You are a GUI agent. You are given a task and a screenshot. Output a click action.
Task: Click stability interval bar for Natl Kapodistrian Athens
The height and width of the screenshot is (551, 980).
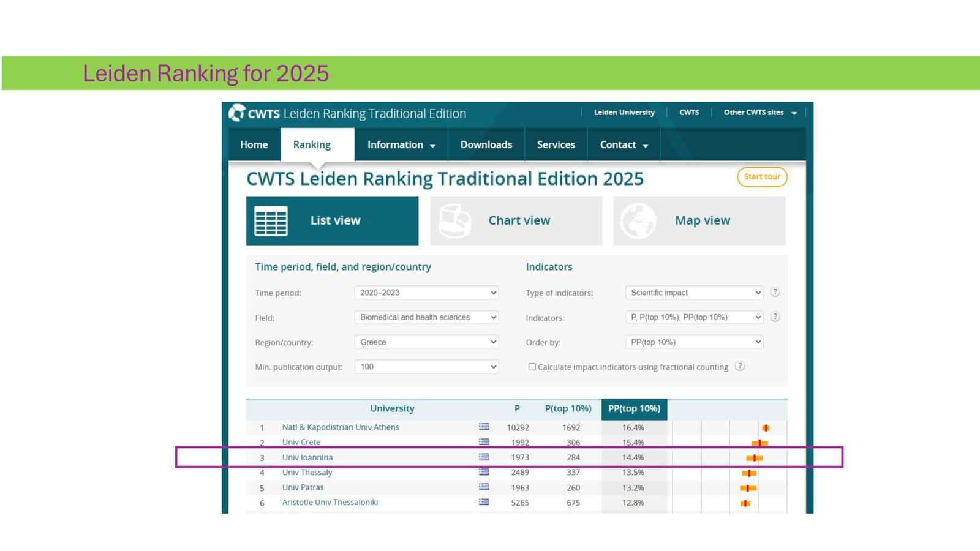tap(766, 428)
